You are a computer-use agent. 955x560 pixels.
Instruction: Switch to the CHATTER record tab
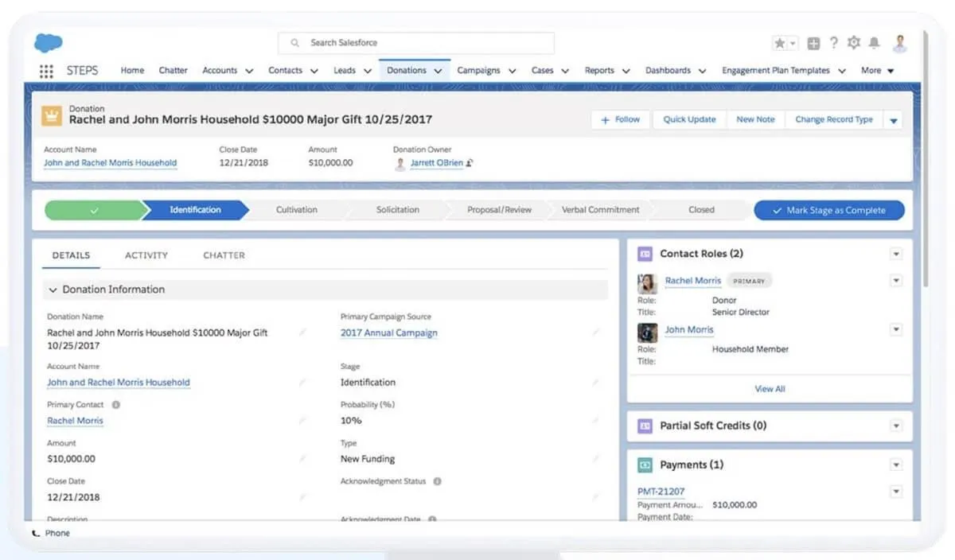tap(224, 255)
